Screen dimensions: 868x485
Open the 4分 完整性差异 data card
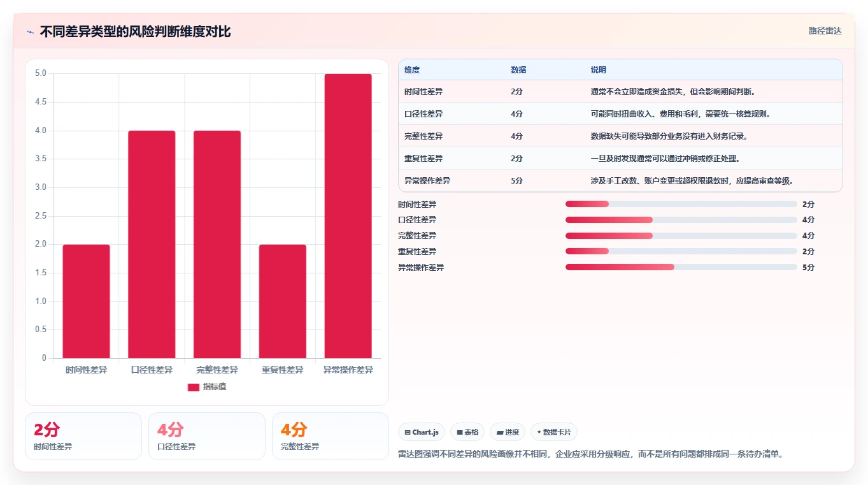(x=331, y=436)
